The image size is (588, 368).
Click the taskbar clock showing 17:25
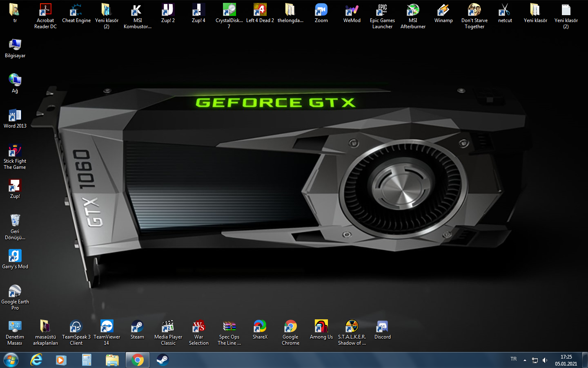[x=566, y=360]
